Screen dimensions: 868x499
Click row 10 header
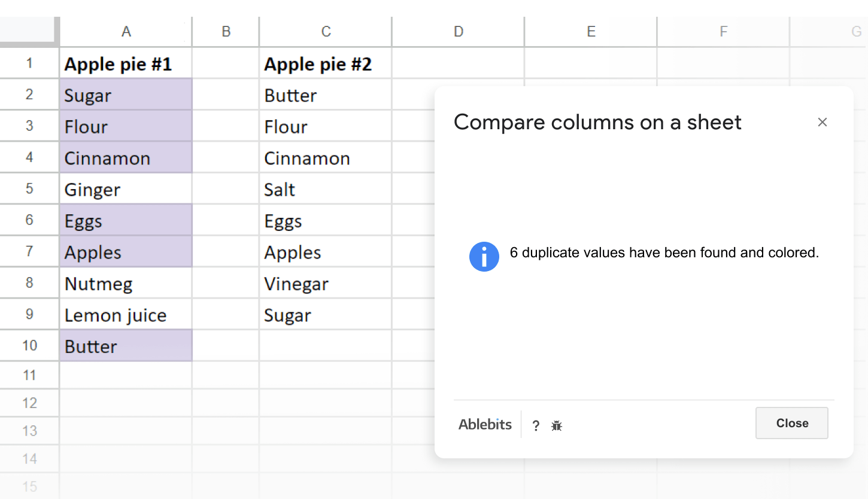pos(29,345)
